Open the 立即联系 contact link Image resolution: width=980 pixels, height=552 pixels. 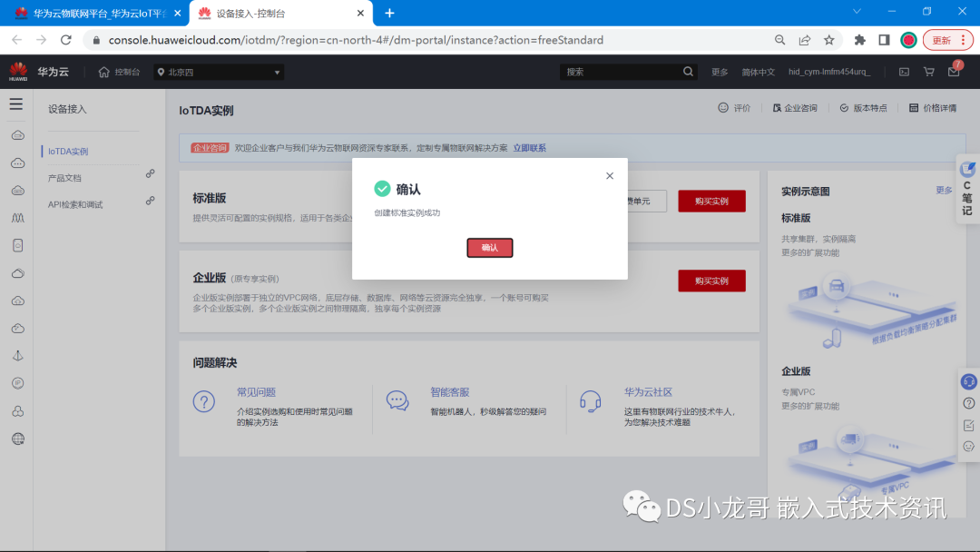coord(532,146)
